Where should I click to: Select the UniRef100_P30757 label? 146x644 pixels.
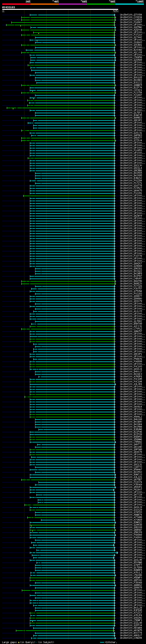(x=131, y=289)
